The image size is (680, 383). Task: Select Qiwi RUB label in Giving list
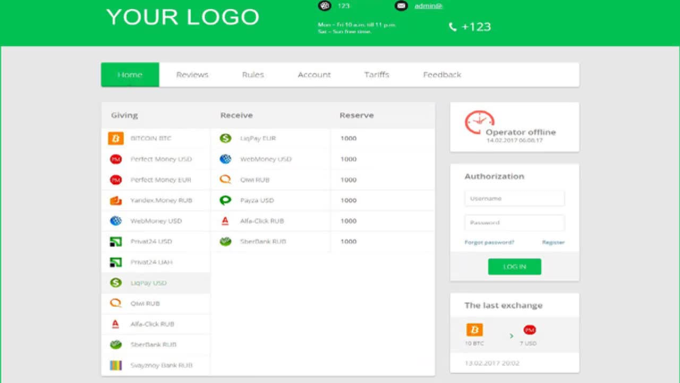(x=145, y=303)
